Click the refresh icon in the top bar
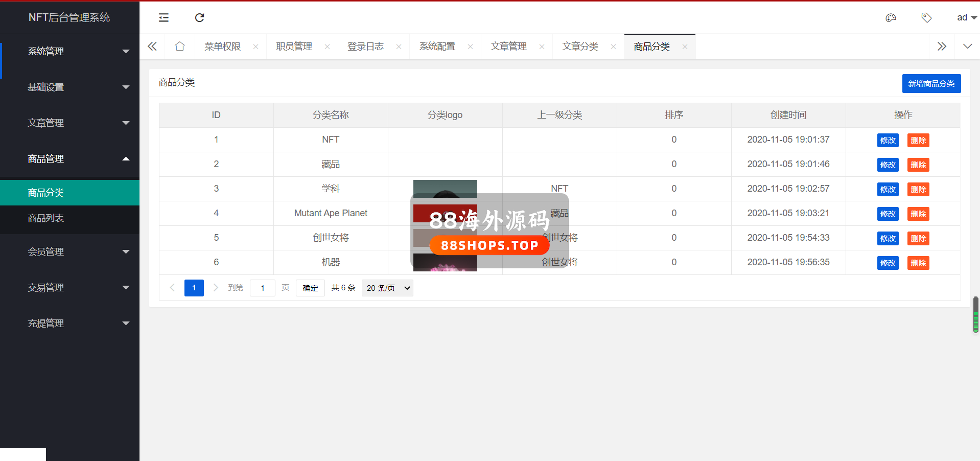The width and height of the screenshot is (980, 461). pyautogui.click(x=199, y=18)
